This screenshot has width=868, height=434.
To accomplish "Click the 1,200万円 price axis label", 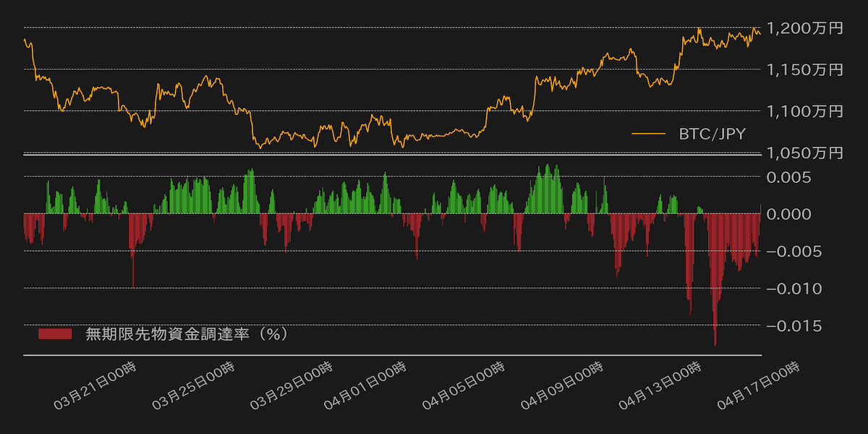I will pyautogui.click(x=804, y=28).
